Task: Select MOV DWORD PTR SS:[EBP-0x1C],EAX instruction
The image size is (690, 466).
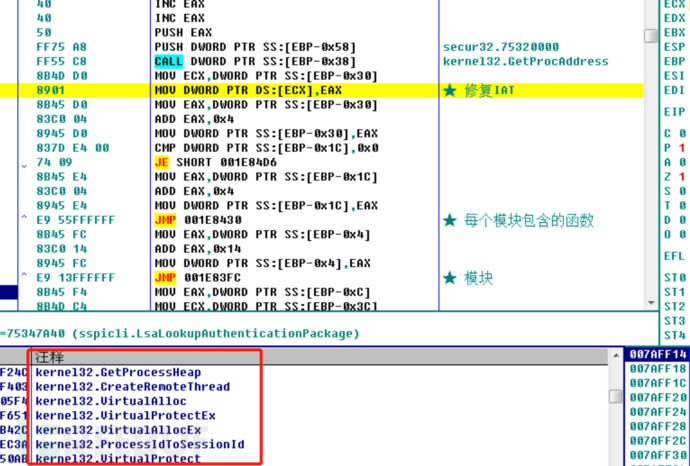Action: 266,205
